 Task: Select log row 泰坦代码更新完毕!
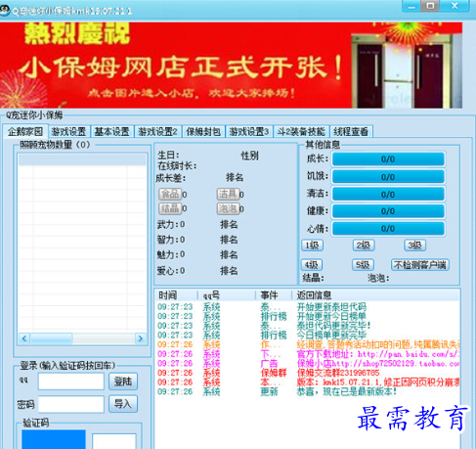click(x=308, y=326)
